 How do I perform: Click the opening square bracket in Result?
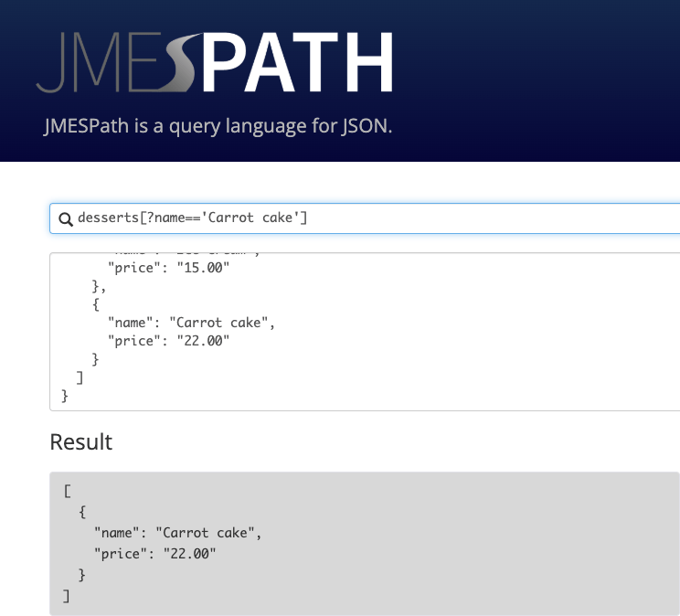click(68, 491)
